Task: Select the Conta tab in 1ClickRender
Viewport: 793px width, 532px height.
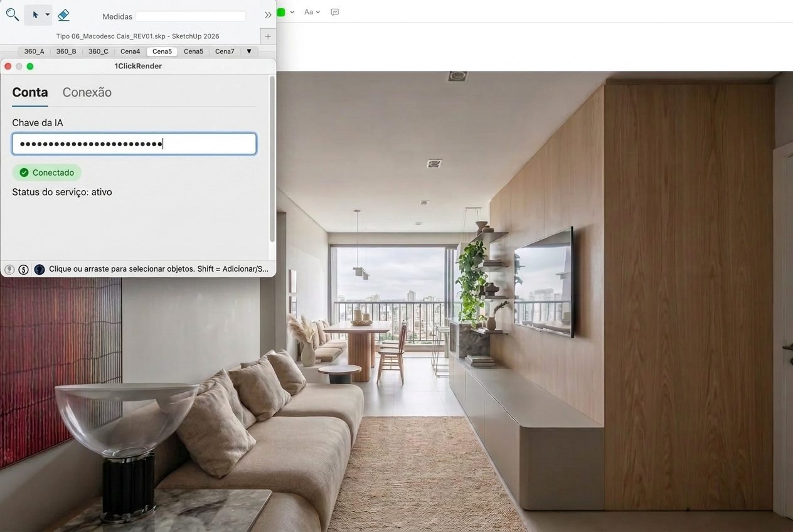Action: (x=30, y=93)
